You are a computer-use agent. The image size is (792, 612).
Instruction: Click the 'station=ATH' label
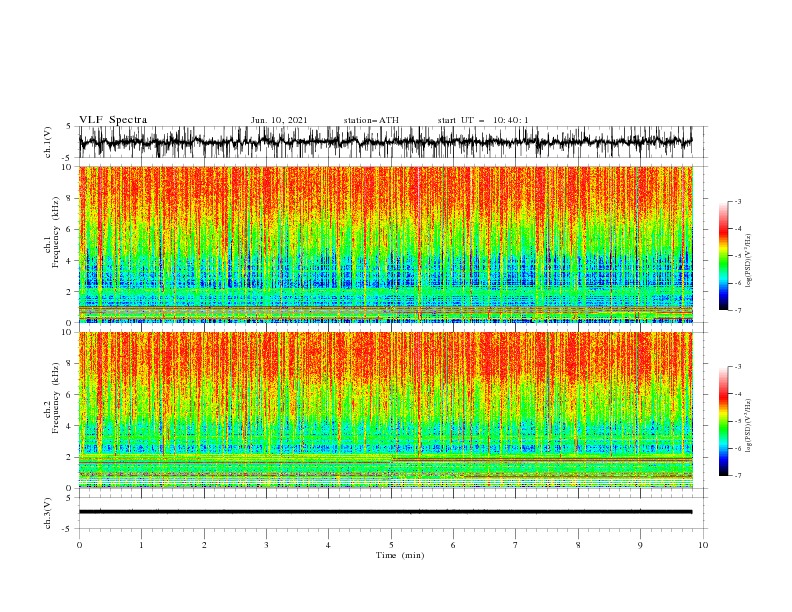pyautogui.click(x=371, y=121)
